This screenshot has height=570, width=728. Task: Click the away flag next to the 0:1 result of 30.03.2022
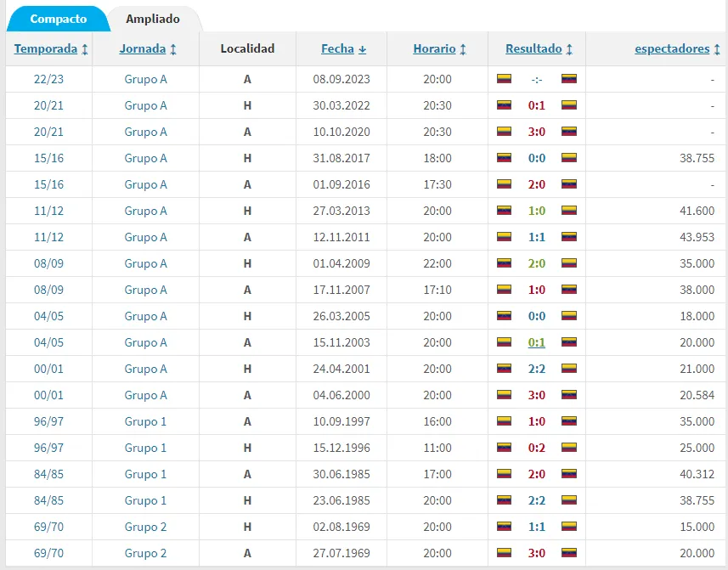point(567,105)
